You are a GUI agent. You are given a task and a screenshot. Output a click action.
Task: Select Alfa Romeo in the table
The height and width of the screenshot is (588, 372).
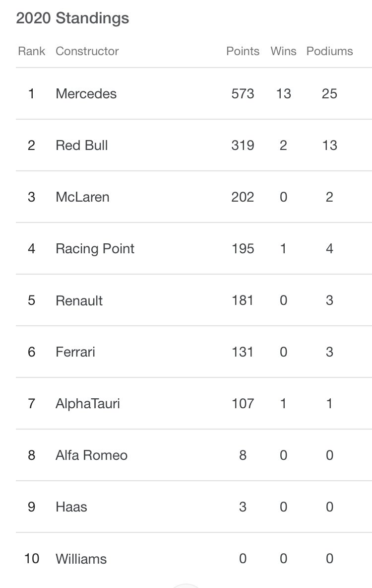[193, 455]
